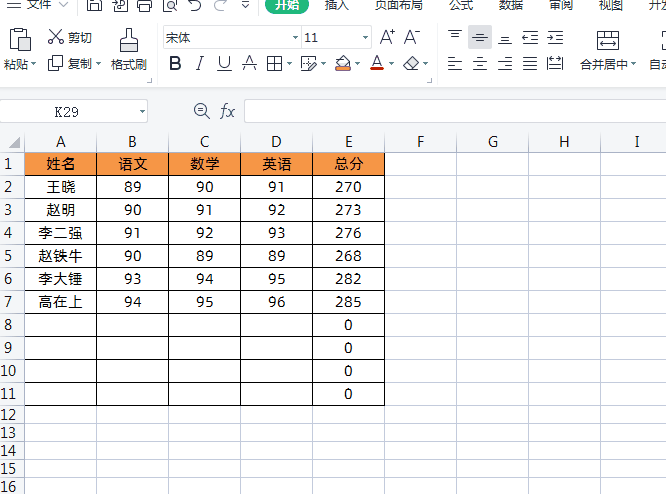Switch to the Page Layout tab
This screenshot has width=666, height=494.
399,5
